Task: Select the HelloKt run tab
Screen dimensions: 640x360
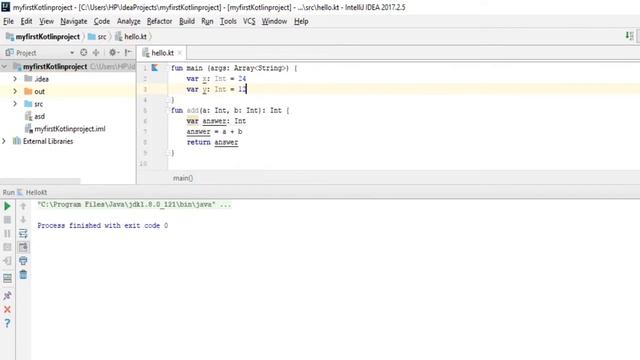Action: [32, 192]
